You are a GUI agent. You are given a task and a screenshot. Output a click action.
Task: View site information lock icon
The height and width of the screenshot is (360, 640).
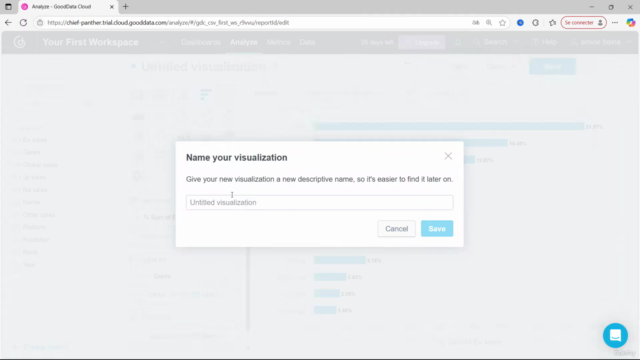coord(40,22)
